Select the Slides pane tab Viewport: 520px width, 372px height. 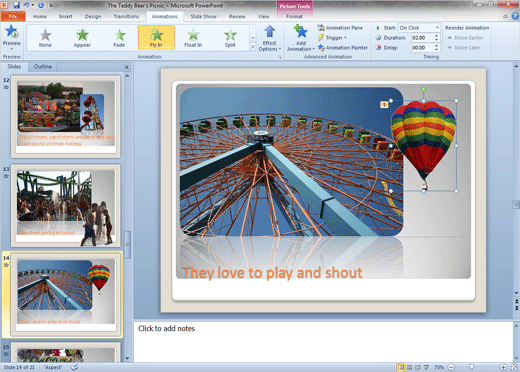pyautogui.click(x=14, y=67)
